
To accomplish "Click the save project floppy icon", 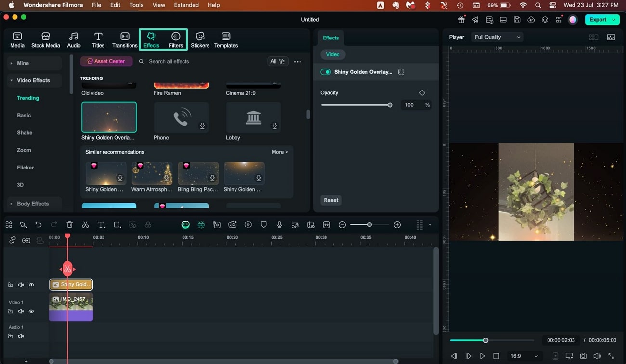I will [517, 20].
